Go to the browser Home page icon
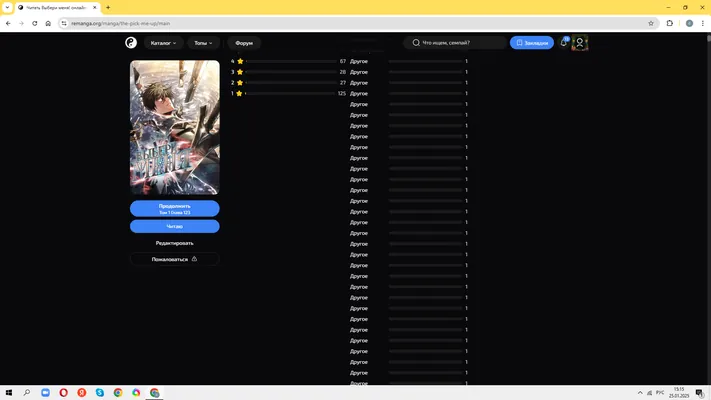Viewport: 711px width, 400px height. point(48,24)
